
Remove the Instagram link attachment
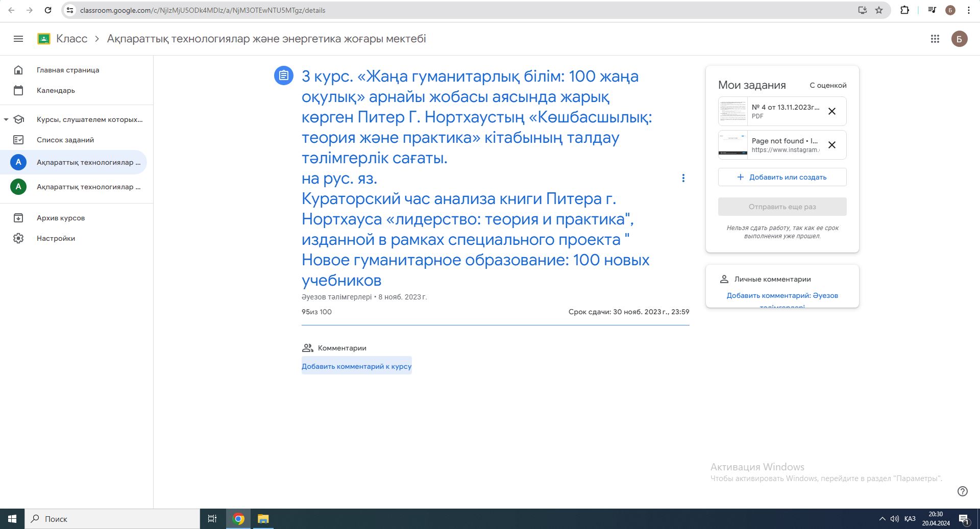click(832, 145)
